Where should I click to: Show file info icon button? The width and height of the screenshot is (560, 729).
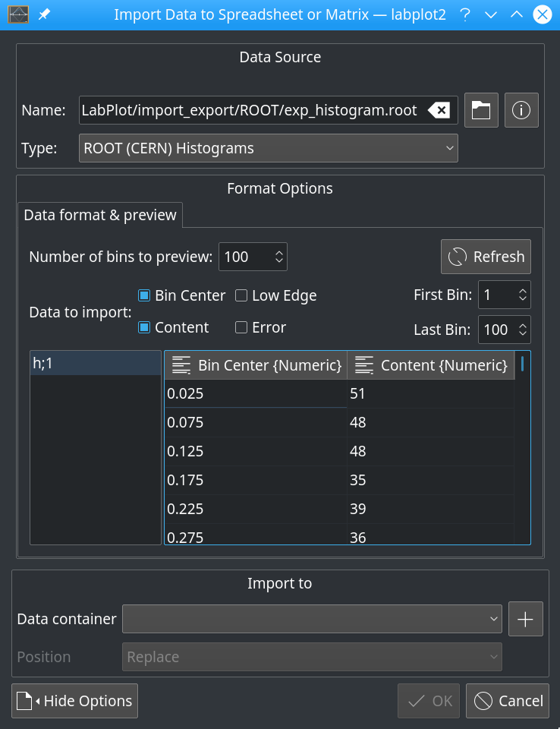point(521,110)
